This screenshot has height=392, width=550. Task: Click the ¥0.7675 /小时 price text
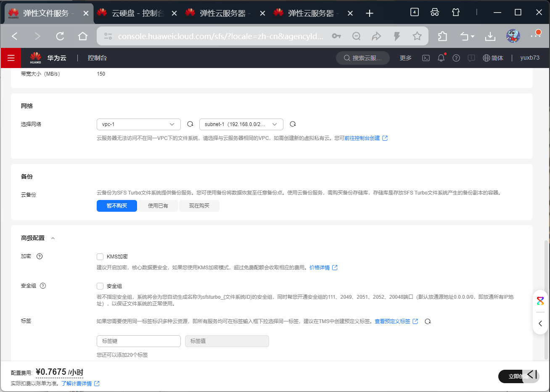(x=59, y=372)
